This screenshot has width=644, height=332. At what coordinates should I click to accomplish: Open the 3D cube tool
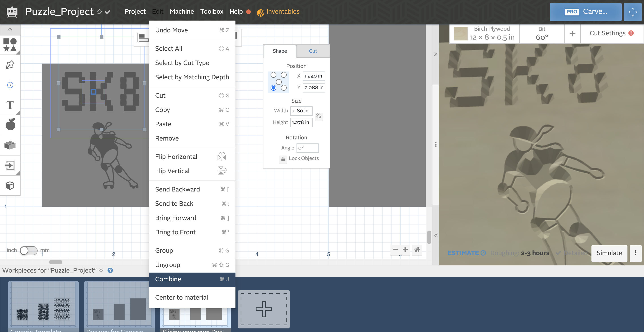coord(10,186)
